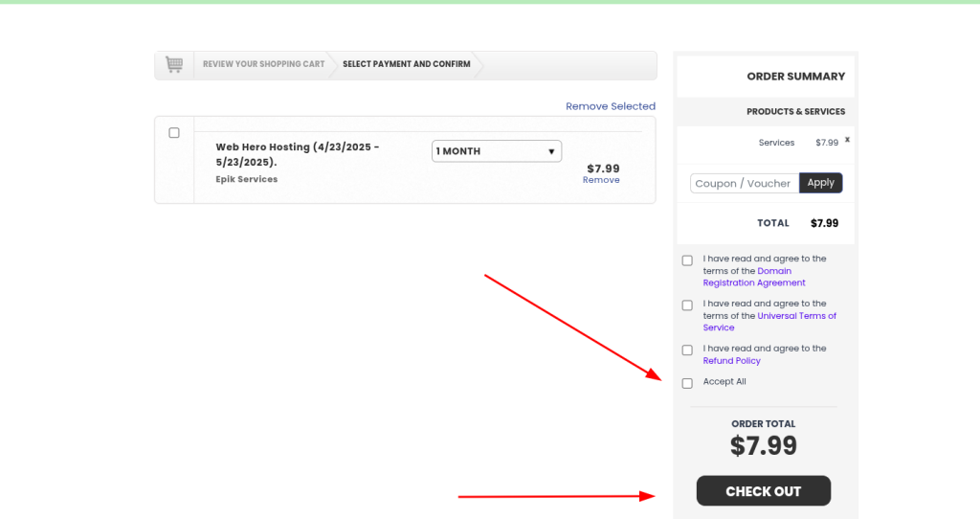This screenshot has height=519, width=980.
Task: Select the Web Hero Hosting item title
Action: [298, 154]
